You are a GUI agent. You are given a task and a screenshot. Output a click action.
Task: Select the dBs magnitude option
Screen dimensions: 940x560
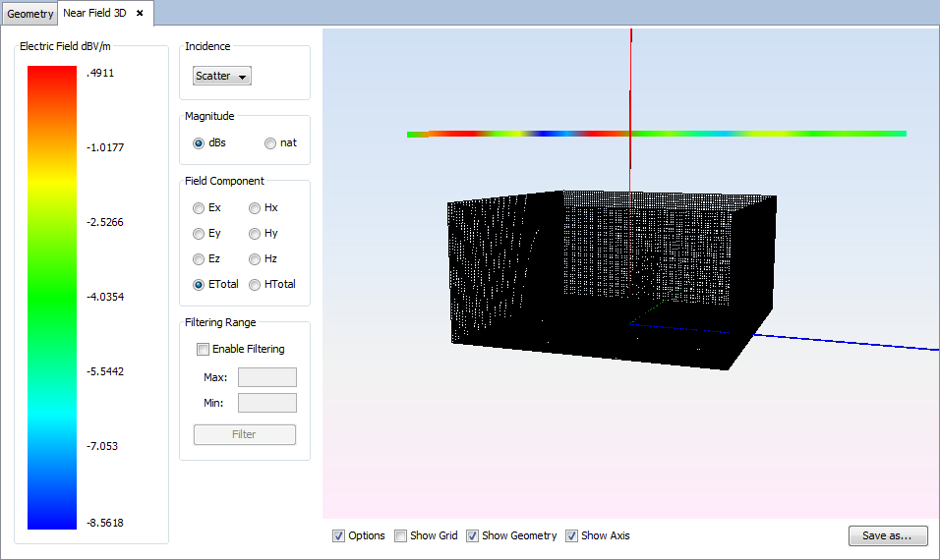[200, 142]
